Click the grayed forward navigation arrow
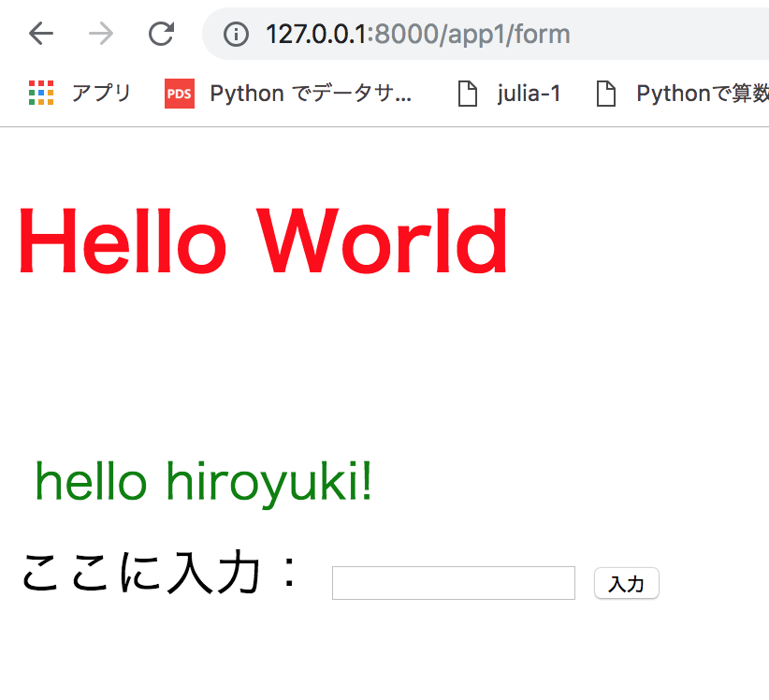This screenshot has height=700, width=769. (x=99, y=33)
